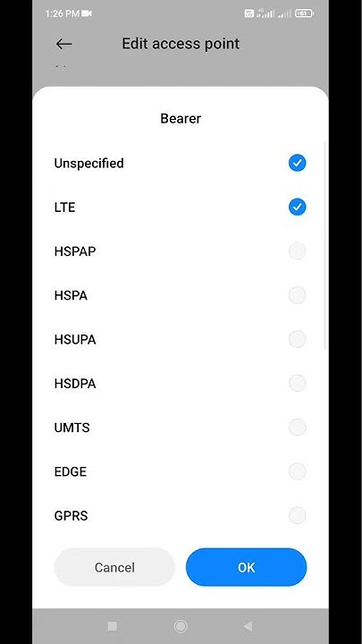Screen dimensions: 362x644
Task: Confirm the selection with OK button
Action: 247,567
